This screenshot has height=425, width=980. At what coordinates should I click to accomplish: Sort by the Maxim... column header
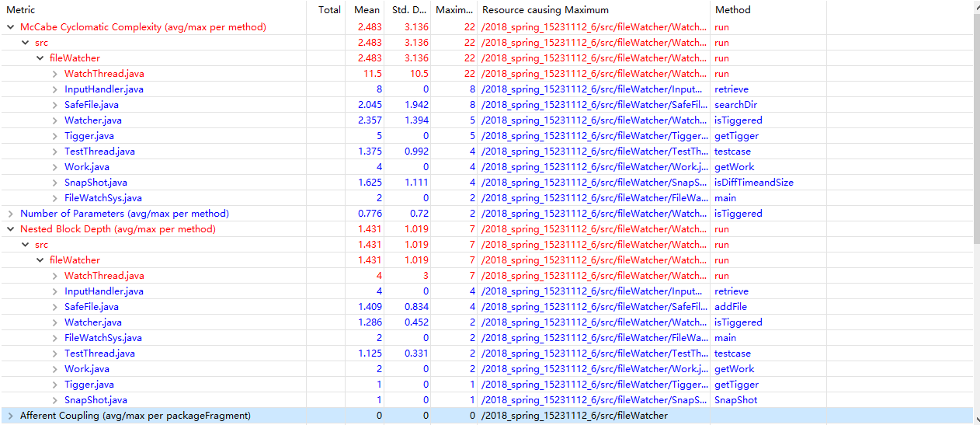[454, 10]
